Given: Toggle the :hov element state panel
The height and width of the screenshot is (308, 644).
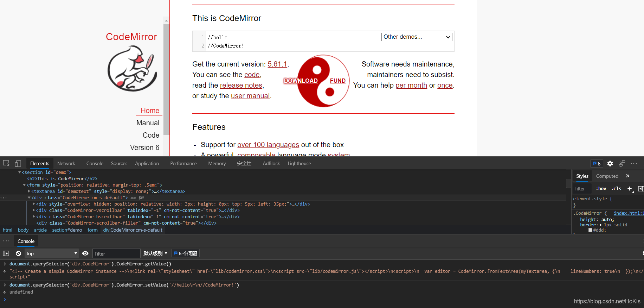Looking at the screenshot, I should pos(601,189).
